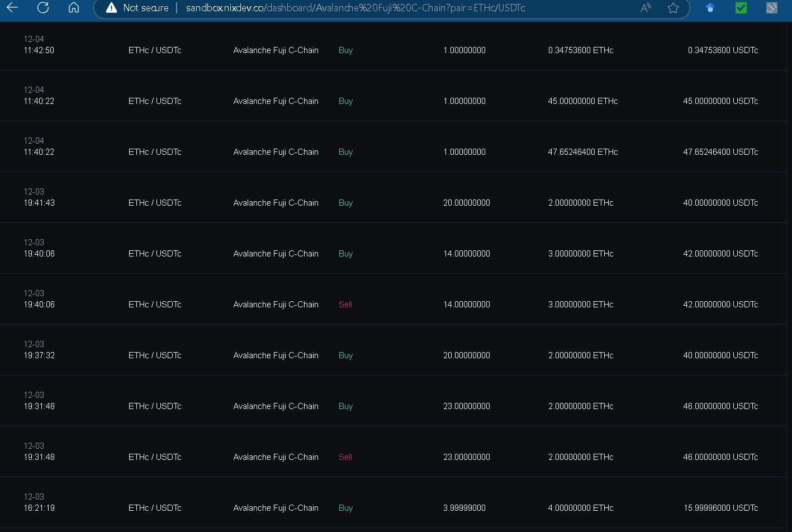Click the 47.65246400 ETHc amount
Screen dimensions: 792x532
(x=582, y=152)
